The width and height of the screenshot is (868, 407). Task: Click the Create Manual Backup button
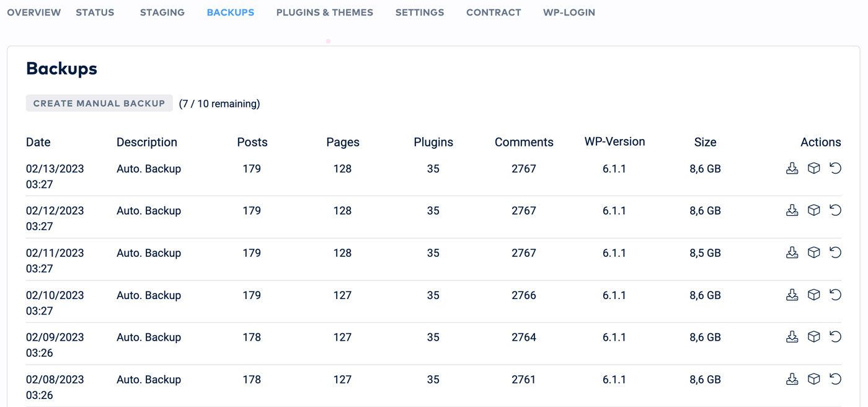pyautogui.click(x=99, y=103)
